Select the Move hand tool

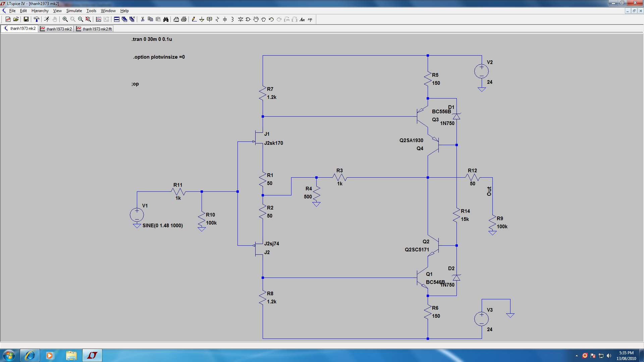256,19
